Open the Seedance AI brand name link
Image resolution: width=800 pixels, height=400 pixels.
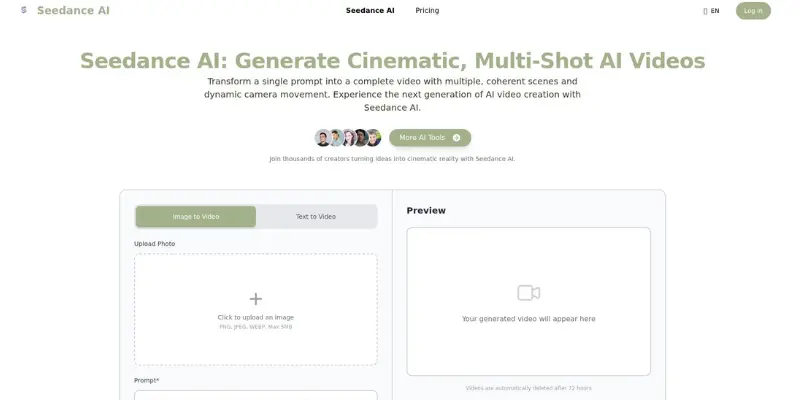[x=73, y=10]
